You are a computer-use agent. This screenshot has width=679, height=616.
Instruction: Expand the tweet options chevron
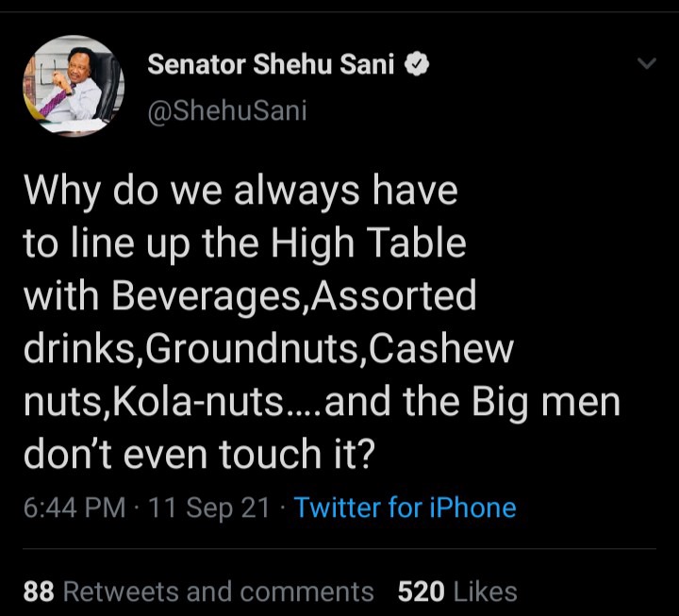click(646, 64)
